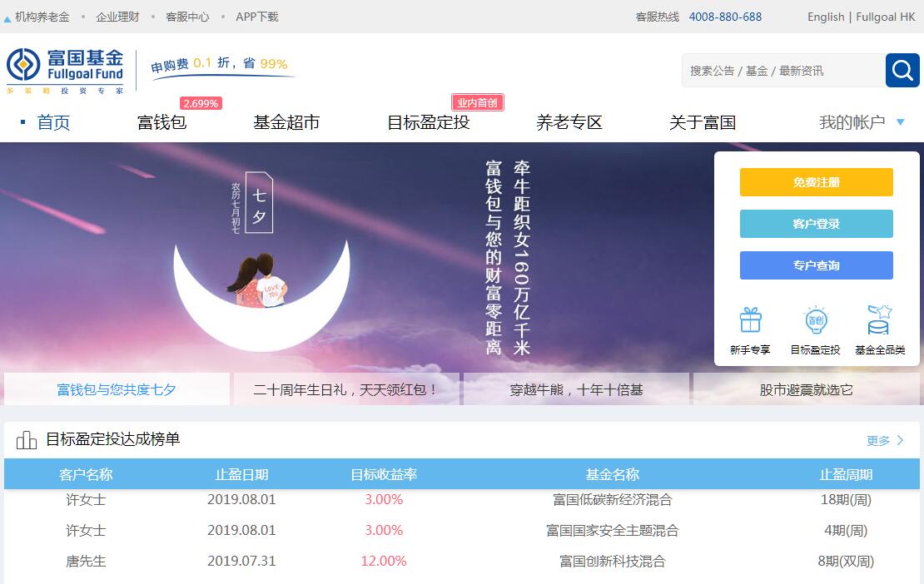Open the 客服中心 link

(187, 17)
